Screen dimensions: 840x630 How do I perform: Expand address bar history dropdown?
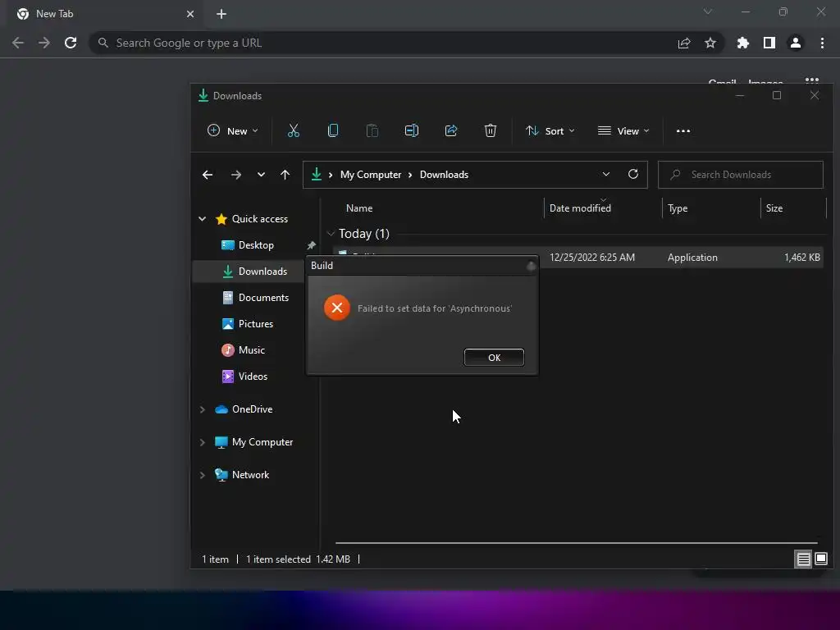point(606,174)
